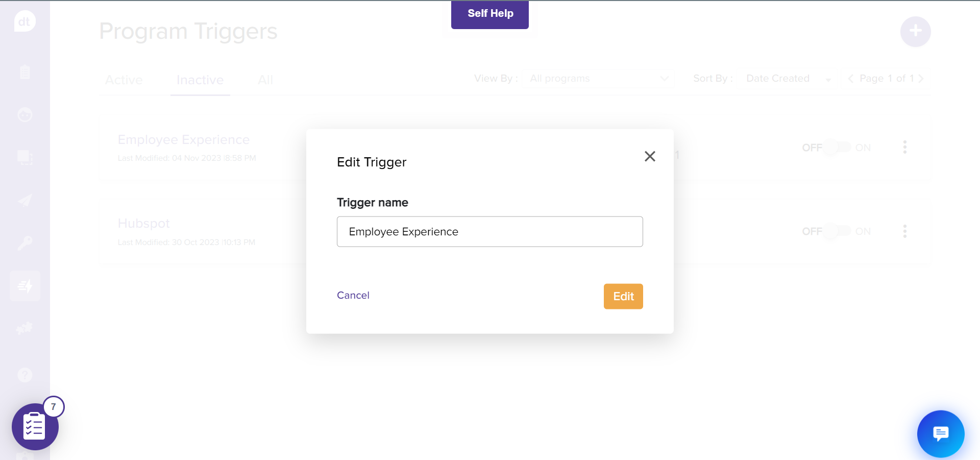Viewport: 980px width, 460px height.
Task: Open the chat support bubble
Action: click(x=940, y=433)
